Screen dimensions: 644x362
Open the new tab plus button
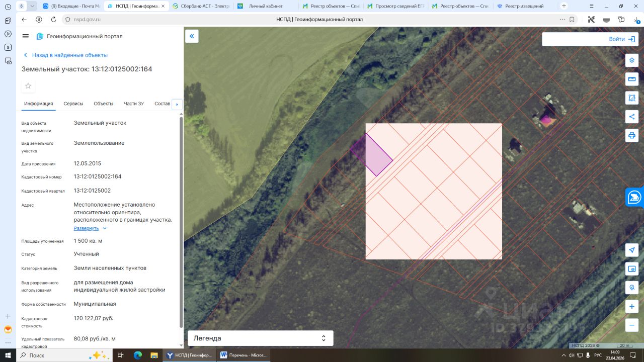click(x=564, y=6)
